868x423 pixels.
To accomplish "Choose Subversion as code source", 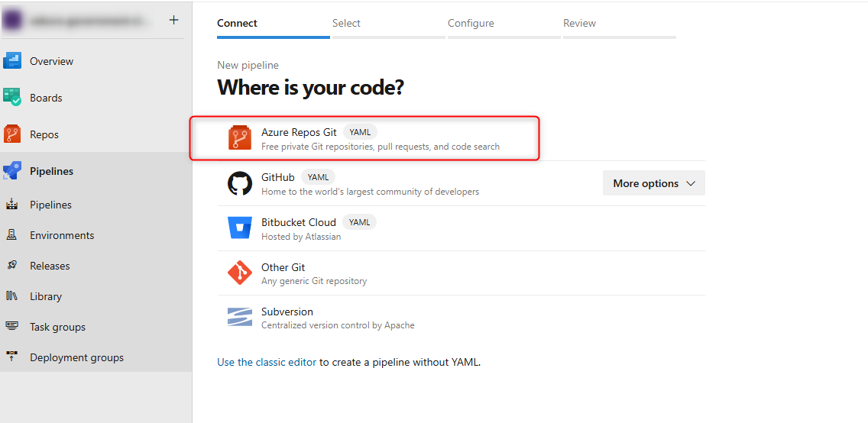I will point(462,318).
